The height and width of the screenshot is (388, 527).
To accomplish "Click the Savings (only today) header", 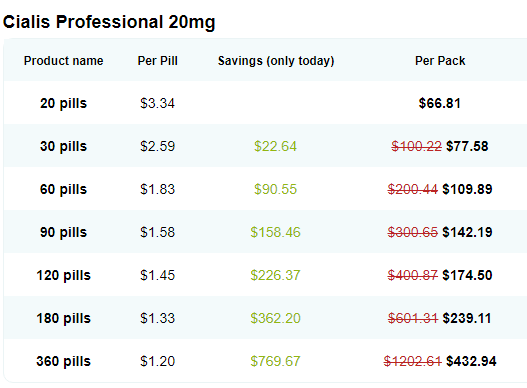I will pyautogui.click(x=276, y=61).
